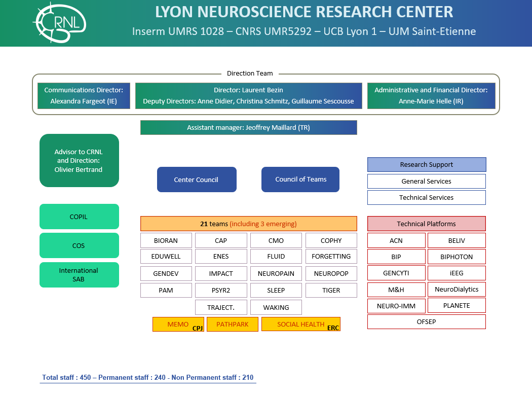Click Assistant manager Jeoffrey Maillard box
Screen dimensions: 532x394
click(248, 127)
